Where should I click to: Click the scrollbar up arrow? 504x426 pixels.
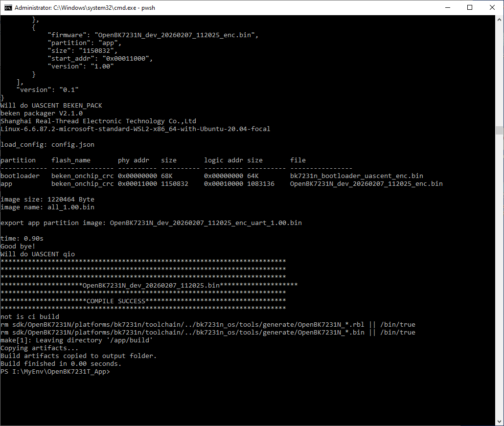[x=499, y=19]
